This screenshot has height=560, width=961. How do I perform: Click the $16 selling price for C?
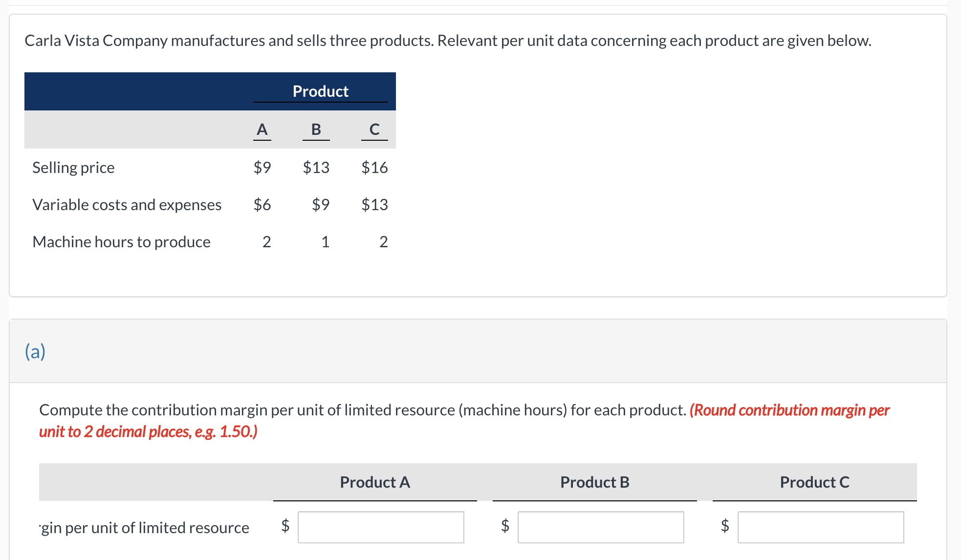[374, 168]
